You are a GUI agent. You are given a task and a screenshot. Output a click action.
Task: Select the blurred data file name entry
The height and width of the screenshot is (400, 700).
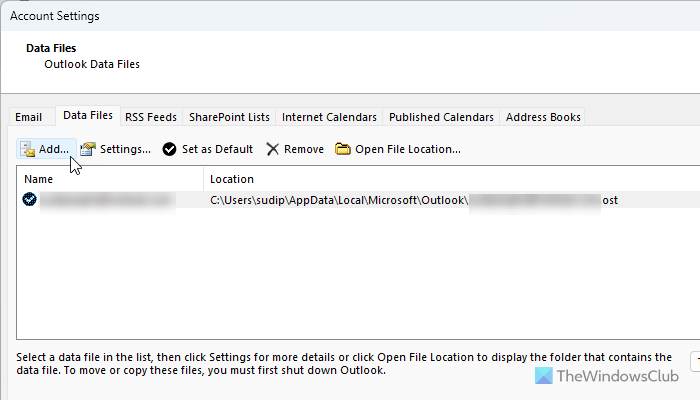(x=106, y=200)
